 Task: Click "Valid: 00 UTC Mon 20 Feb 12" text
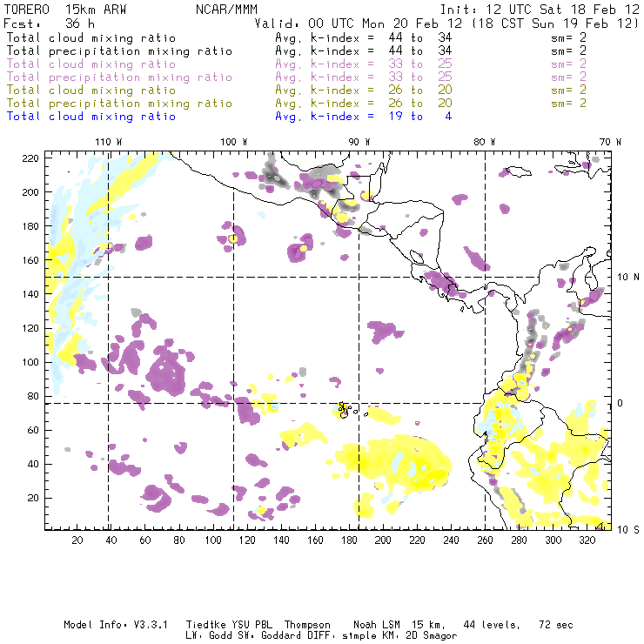tap(359, 23)
